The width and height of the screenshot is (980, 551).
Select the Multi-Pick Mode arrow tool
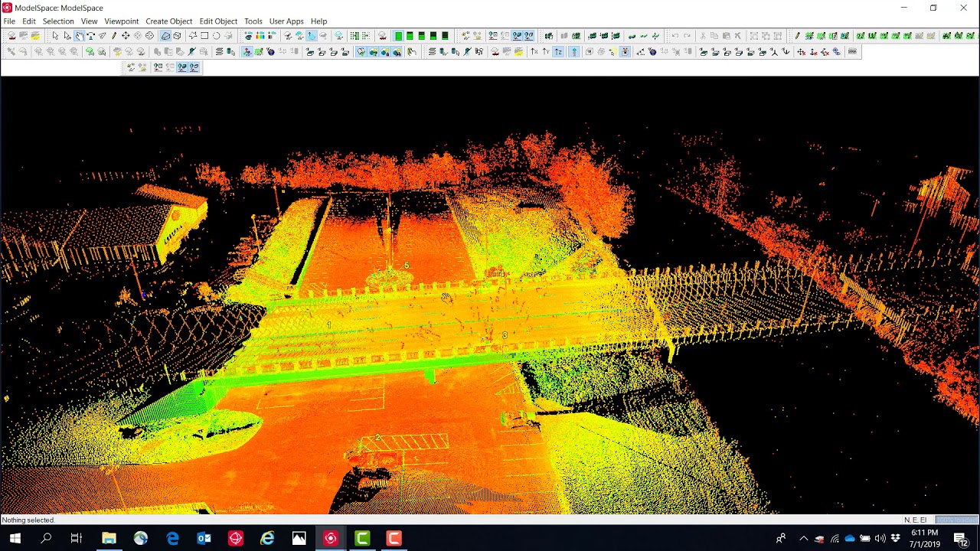click(67, 36)
